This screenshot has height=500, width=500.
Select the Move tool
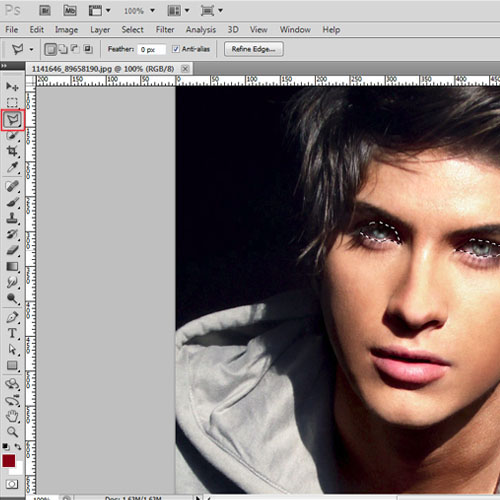(12, 86)
